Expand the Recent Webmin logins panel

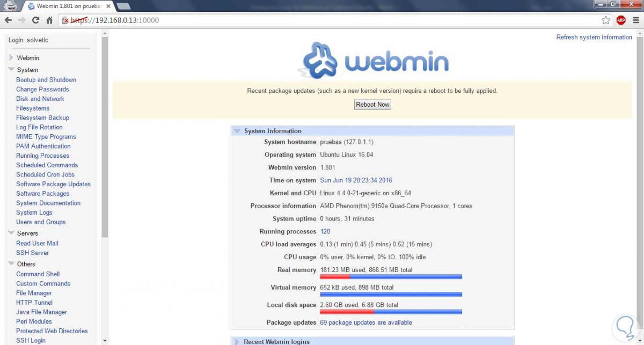tap(237, 342)
